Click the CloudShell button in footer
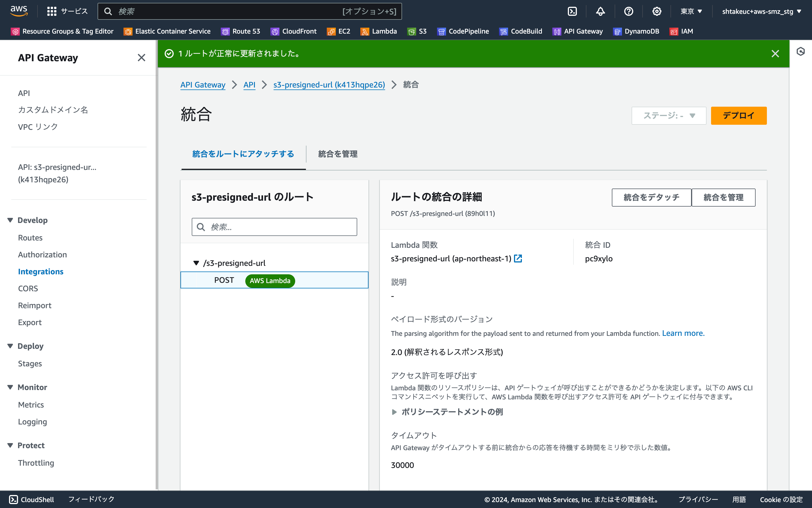This screenshot has width=812, height=508. coord(32,499)
